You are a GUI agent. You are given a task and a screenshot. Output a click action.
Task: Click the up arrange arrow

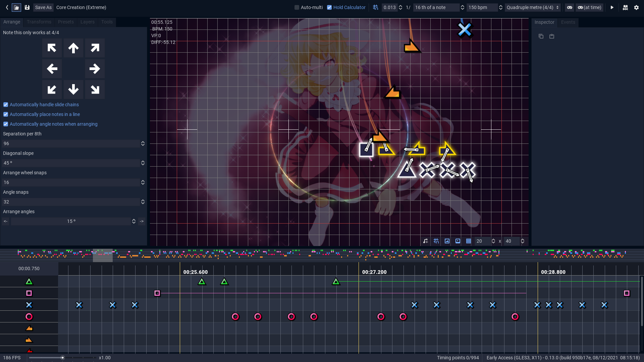coord(73,48)
